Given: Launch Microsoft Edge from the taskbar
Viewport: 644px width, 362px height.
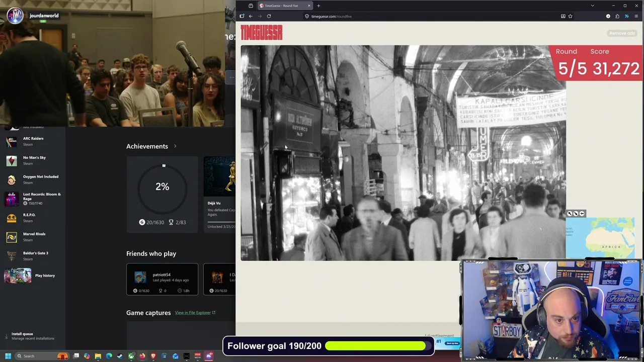Looking at the screenshot, I should coord(109,356).
